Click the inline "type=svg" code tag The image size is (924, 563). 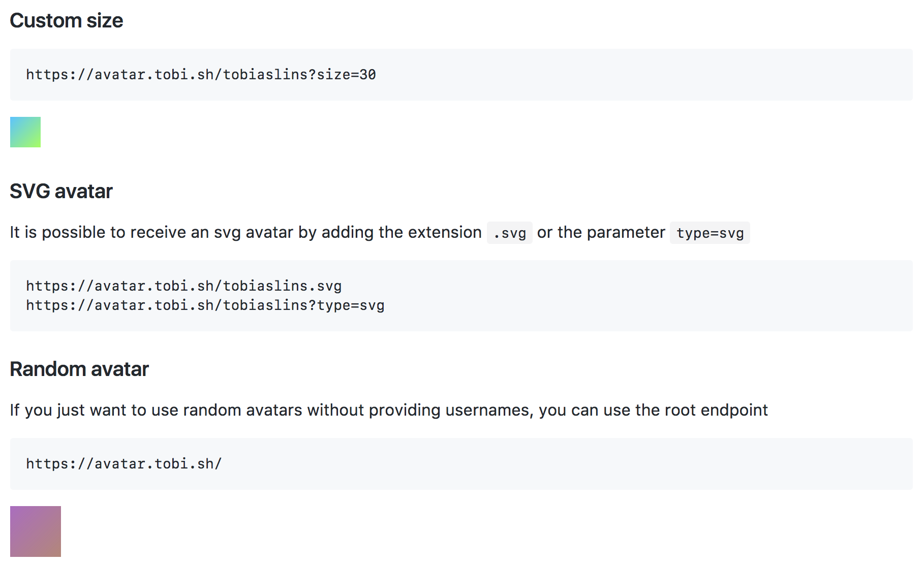[x=710, y=233]
